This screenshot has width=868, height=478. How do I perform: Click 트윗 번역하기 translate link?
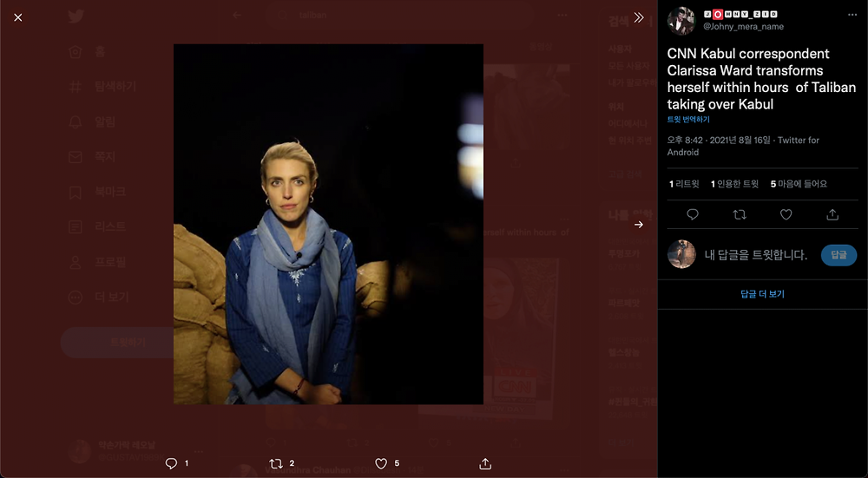(x=688, y=119)
